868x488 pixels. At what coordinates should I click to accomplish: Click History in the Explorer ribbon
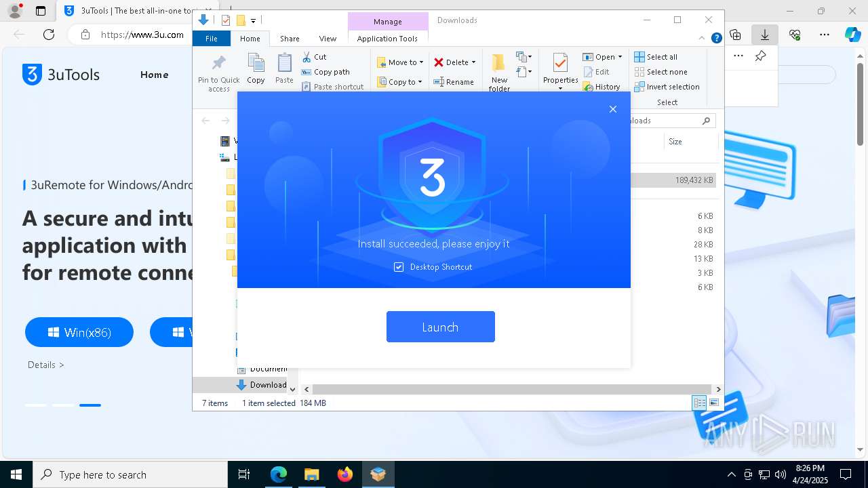[x=601, y=87]
